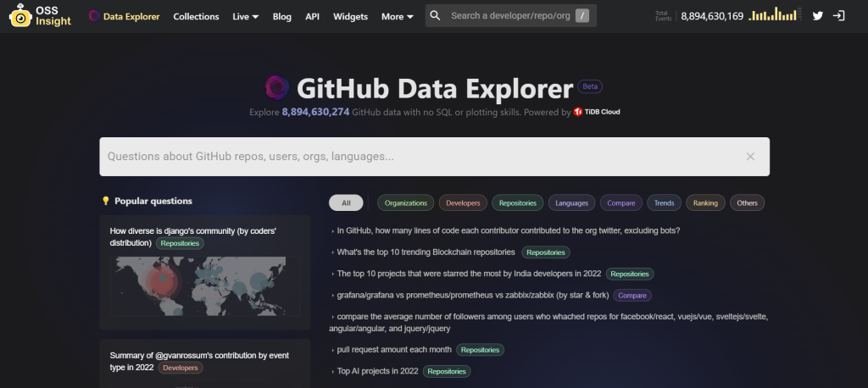The height and width of the screenshot is (388, 868).
Task: Click the TiDB Cloud logo
Action: click(597, 112)
